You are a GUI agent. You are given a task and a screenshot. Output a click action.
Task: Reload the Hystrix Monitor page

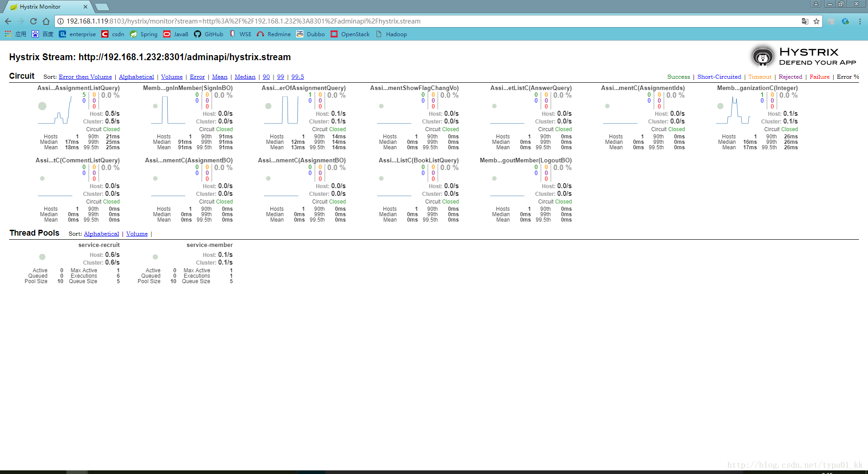click(x=33, y=21)
